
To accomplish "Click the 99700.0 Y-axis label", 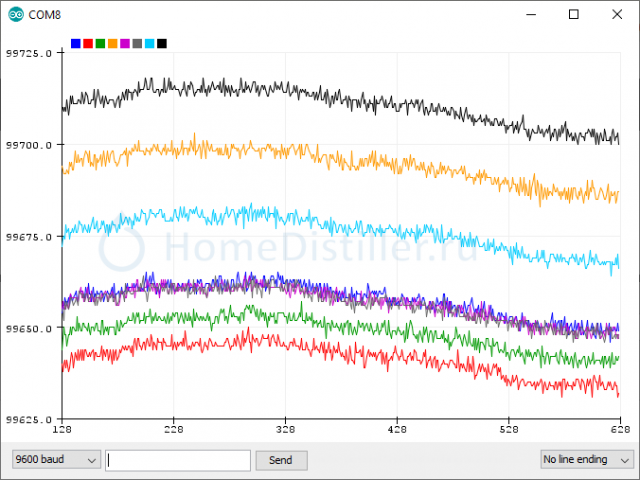I will 29,145.
